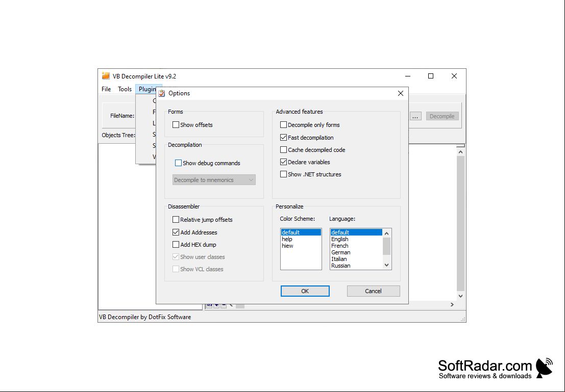565x392 pixels.
Task: Click the main window vertical scroll down arrow
Action: 460,296
